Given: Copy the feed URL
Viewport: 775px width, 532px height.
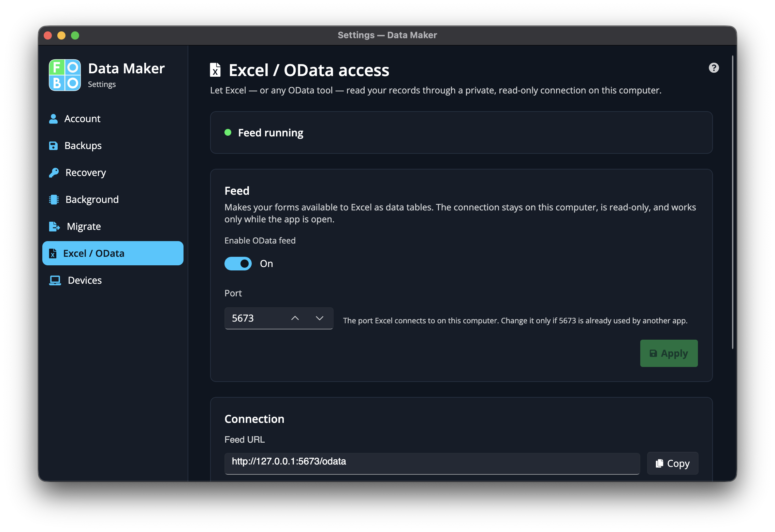Looking at the screenshot, I should [673, 463].
